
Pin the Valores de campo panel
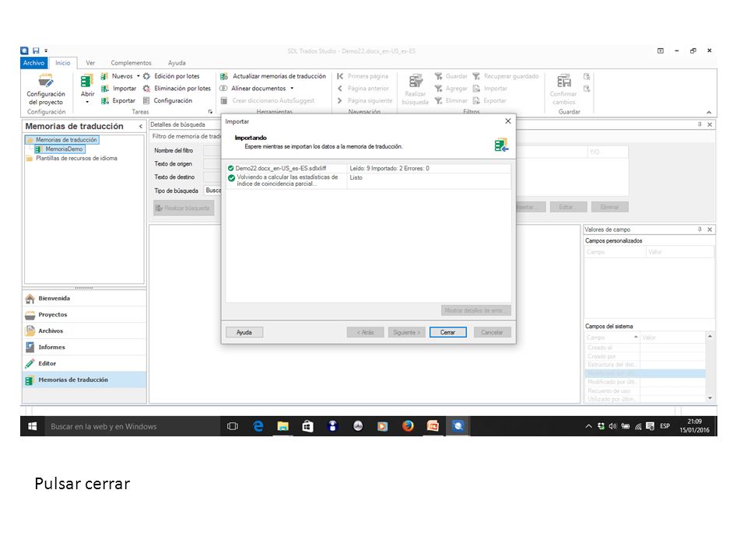click(700, 229)
